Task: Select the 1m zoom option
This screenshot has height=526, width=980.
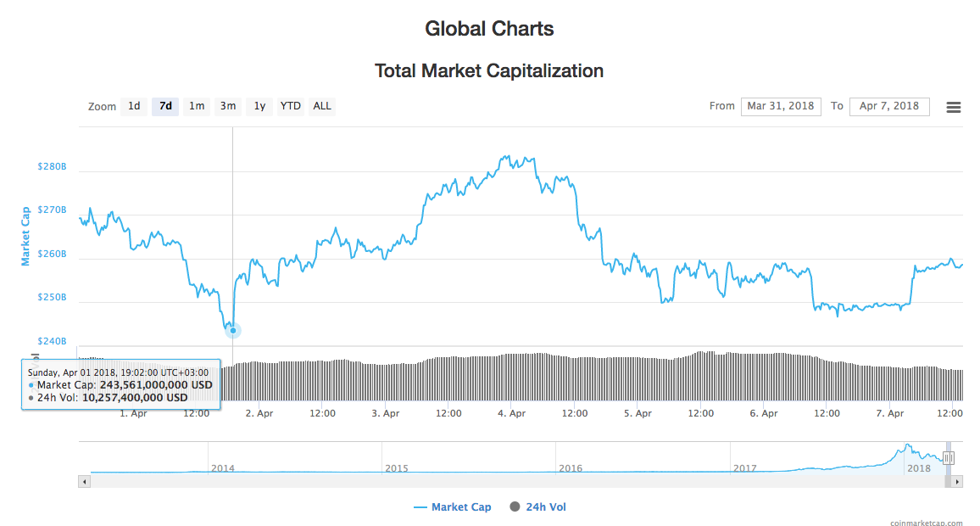Action: pos(196,106)
